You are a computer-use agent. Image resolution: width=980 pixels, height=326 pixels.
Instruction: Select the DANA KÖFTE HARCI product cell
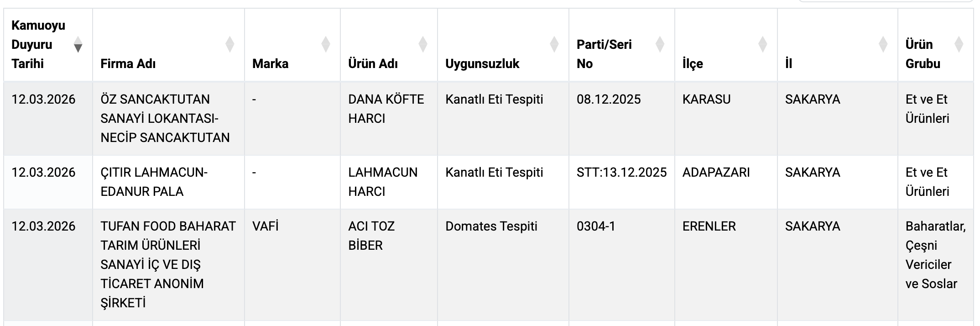[x=386, y=109]
